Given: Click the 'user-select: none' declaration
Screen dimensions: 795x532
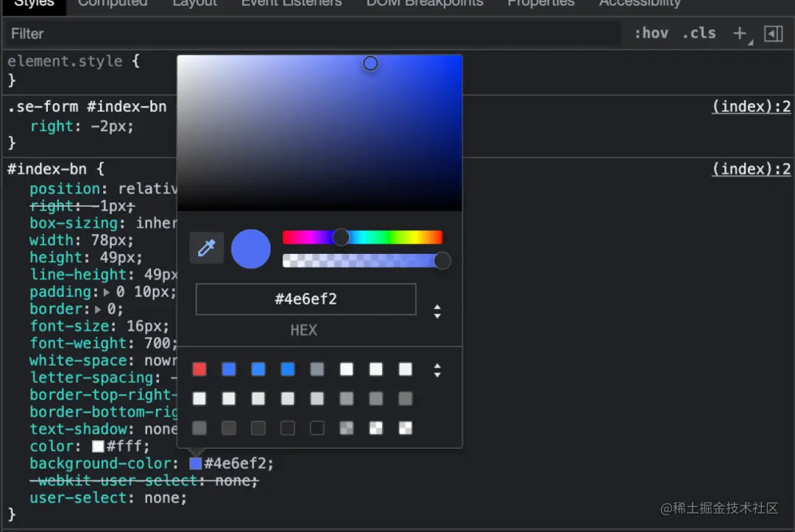Looking at the screenshot, I should 108,498.
